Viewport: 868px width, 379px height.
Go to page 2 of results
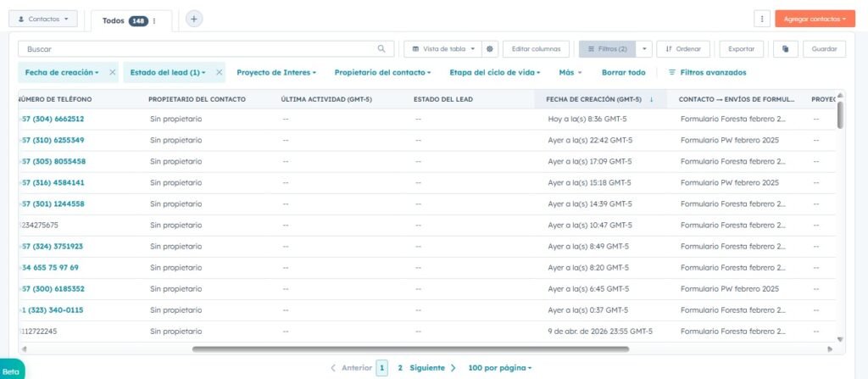(x=400, y=368)
